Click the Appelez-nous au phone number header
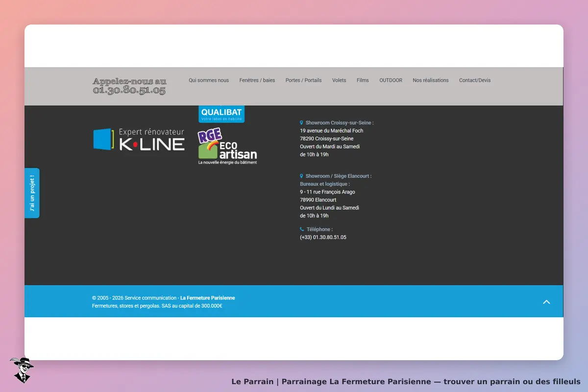Viewport: 588px width, 392px height. click(130, 86)
